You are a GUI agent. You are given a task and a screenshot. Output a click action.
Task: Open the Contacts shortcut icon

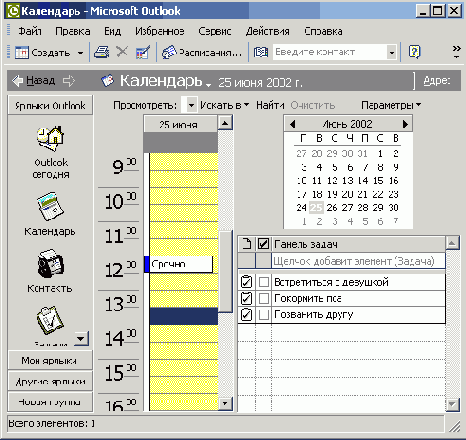pyautogui.click(x=50, y=264)
